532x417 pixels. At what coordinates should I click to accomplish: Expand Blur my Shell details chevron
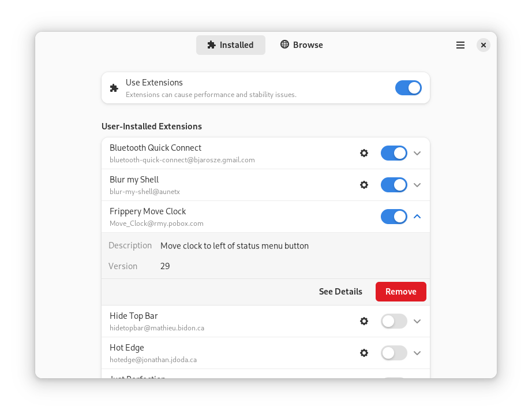(417, 185)
